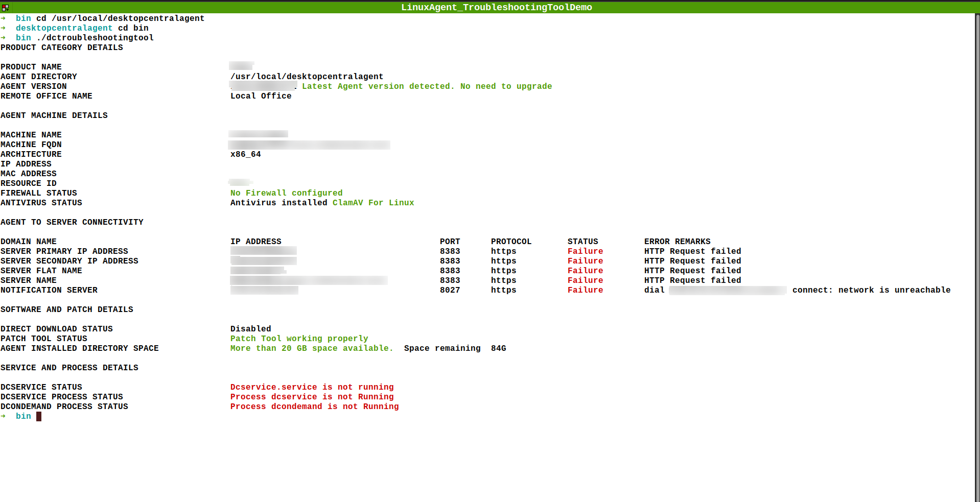Click 'SERVER PRIMARY IP ADDRESS' row label
The height and width of the screenshot is (502, 980).
[64, 251]
